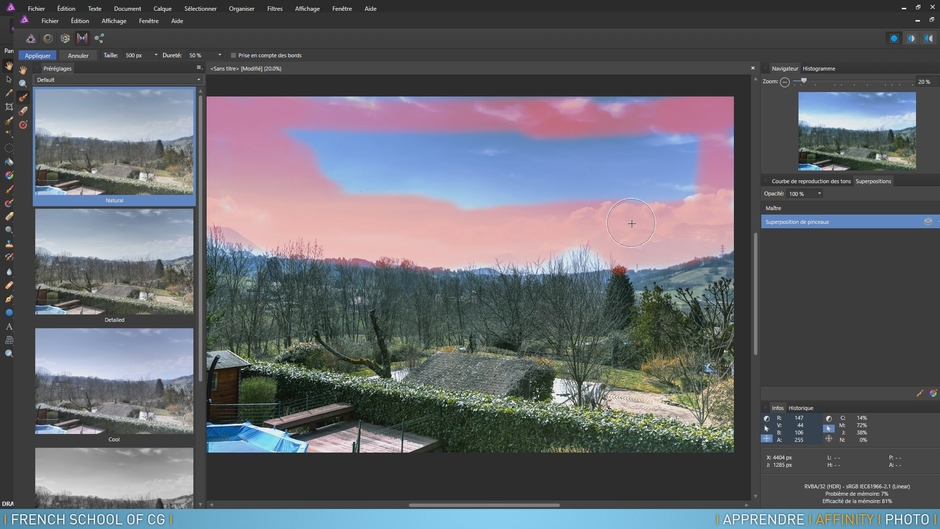Select the Superposition de pinceaux overlay
940x529 pixels.
pyautogui.click(x=850, y=222)
